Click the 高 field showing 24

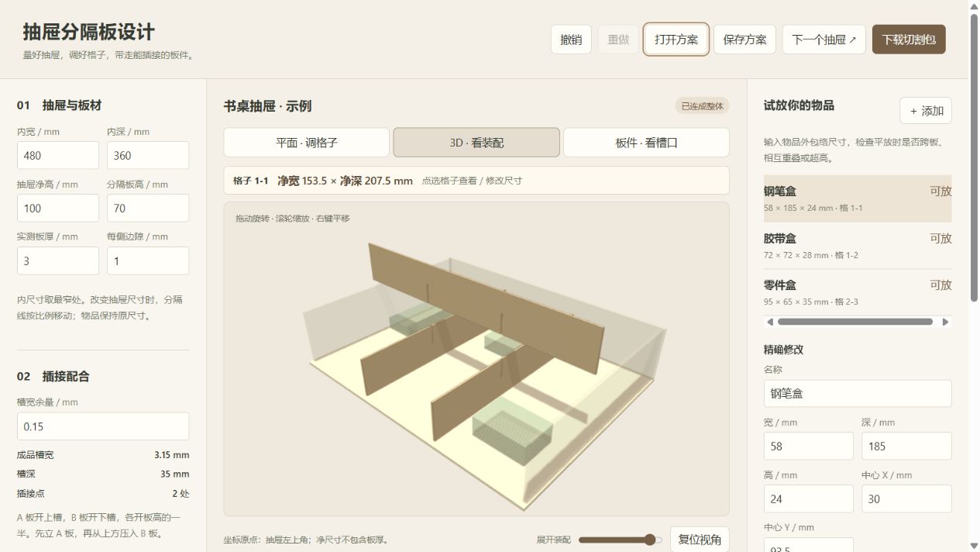[809, 499]
